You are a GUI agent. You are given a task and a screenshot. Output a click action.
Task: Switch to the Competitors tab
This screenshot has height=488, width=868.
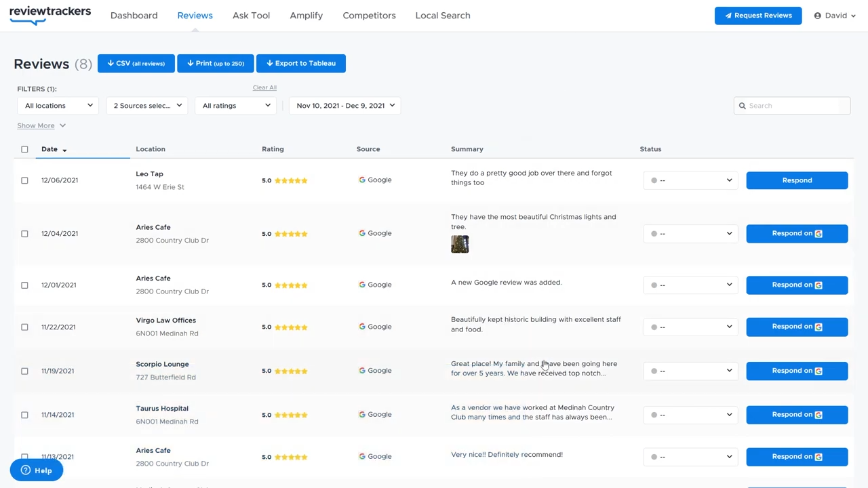click(x=369, y=16)
